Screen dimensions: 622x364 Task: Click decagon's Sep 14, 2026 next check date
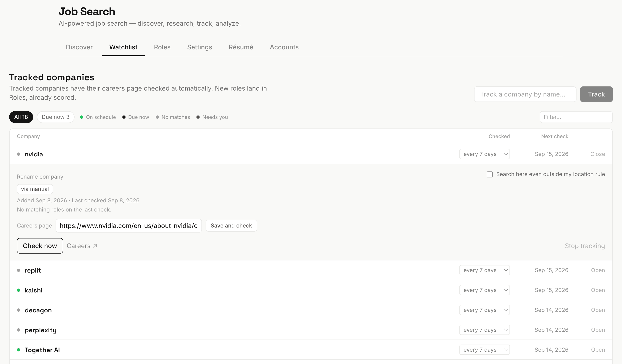pyautogui.click(x=551, y=310)
